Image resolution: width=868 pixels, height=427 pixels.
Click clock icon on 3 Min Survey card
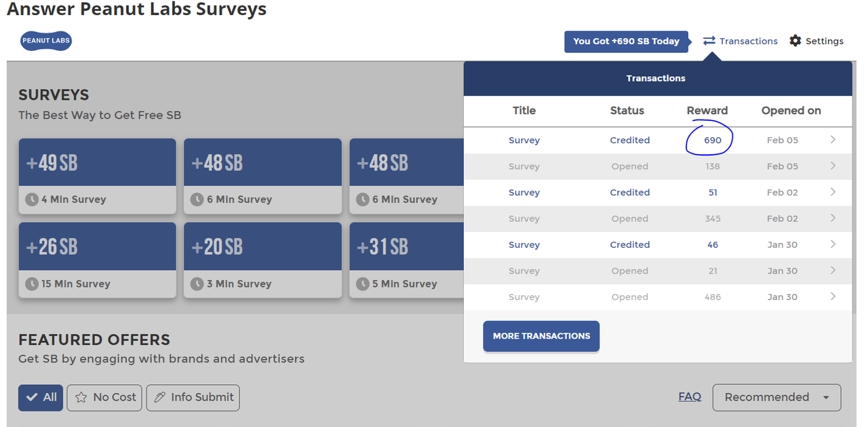tap(197, 284)
